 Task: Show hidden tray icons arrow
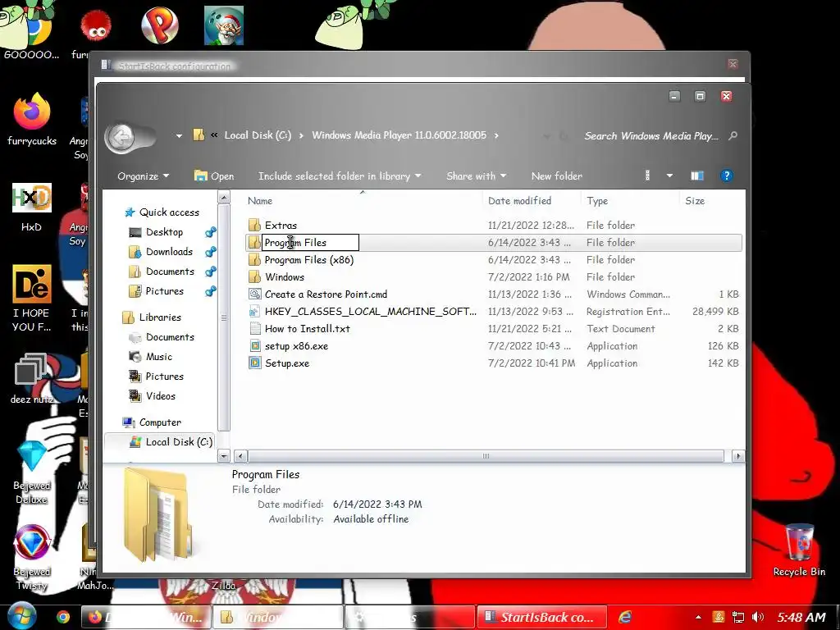[x=699, y=618]
